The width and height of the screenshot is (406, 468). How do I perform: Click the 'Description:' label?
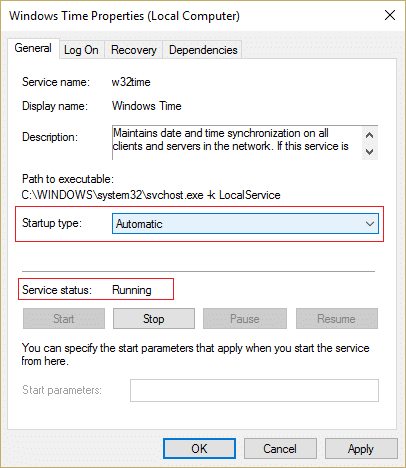point(50,137)
